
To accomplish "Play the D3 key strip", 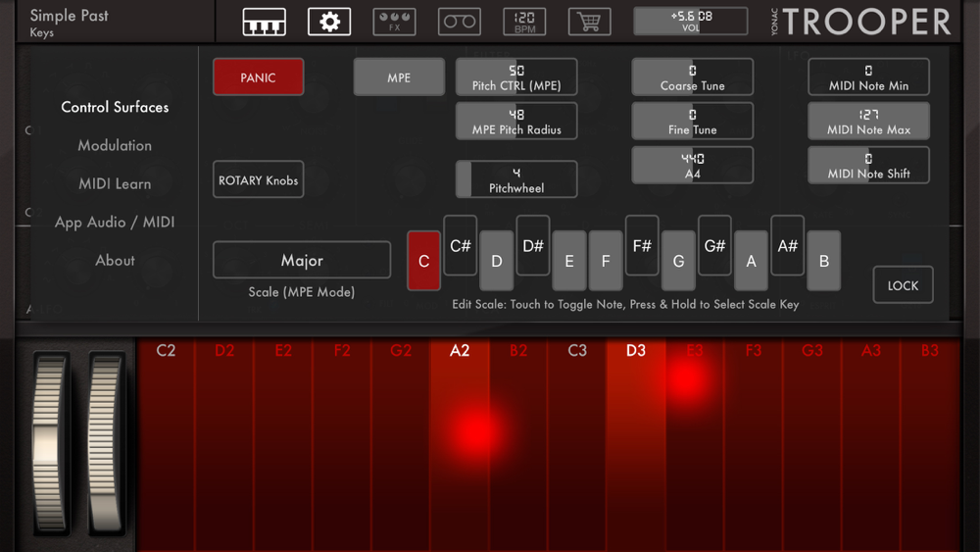I will pos(636,445).
